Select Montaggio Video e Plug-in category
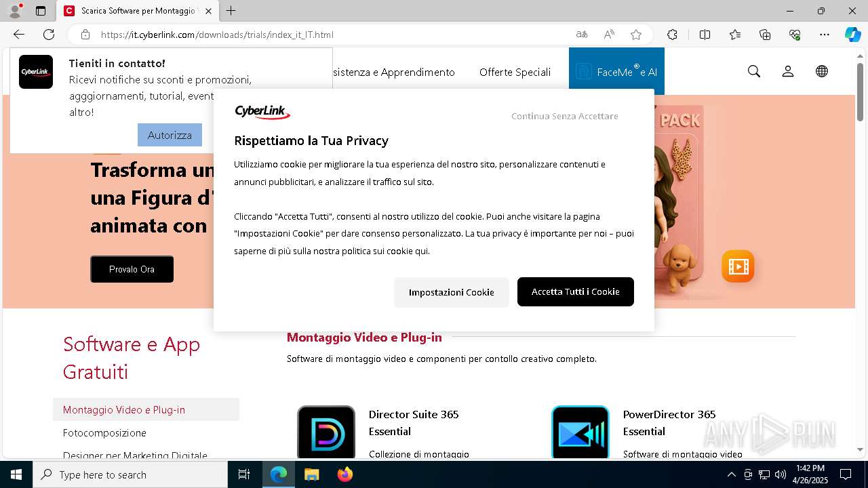This screenshot has width=868, height=488. (146, 409)
